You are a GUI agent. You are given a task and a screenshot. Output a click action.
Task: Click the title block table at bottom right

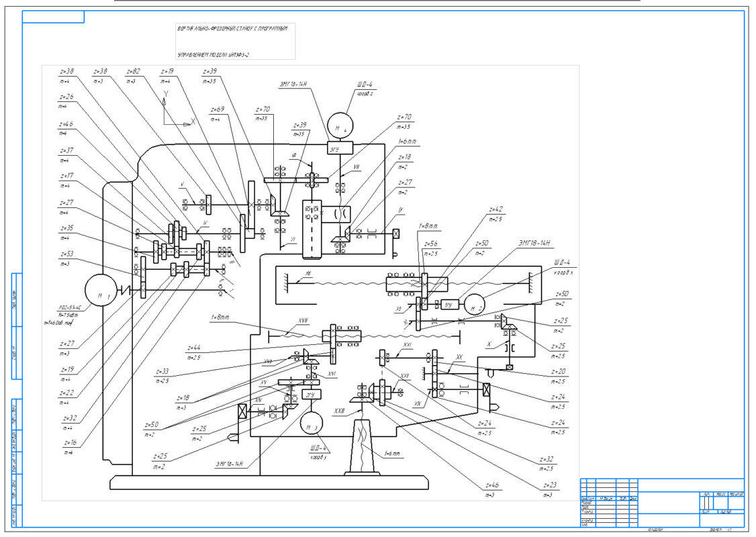tap(663, 503)
